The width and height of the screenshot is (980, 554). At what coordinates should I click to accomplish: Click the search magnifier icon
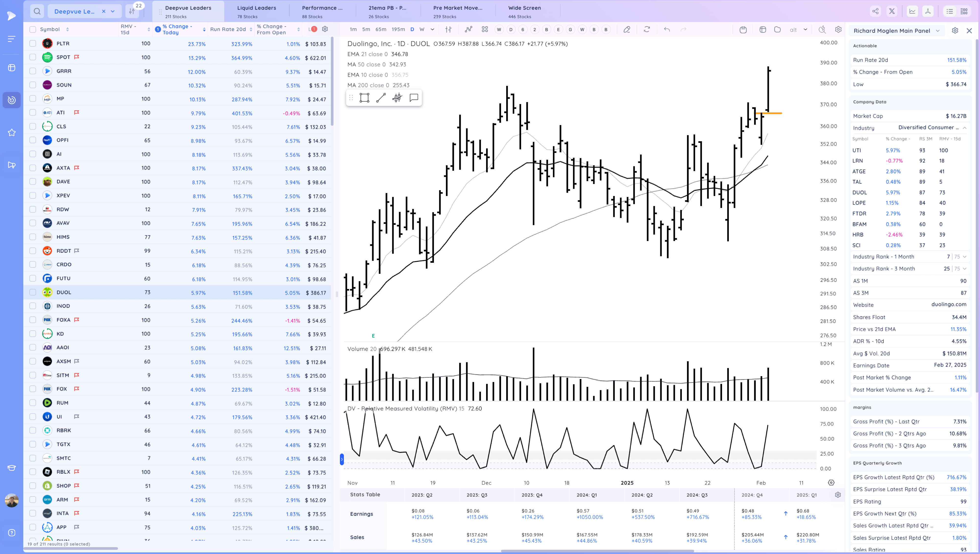click(x=37, y=12)
